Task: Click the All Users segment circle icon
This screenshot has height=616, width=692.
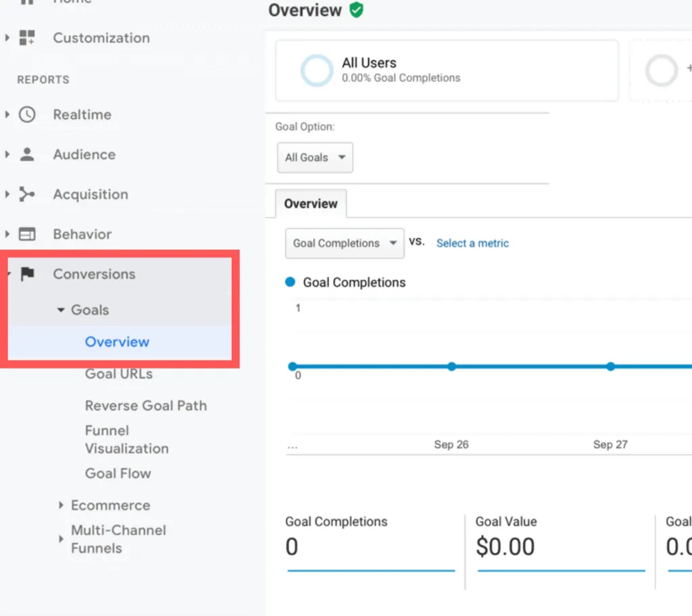Action: coord(316,70)
